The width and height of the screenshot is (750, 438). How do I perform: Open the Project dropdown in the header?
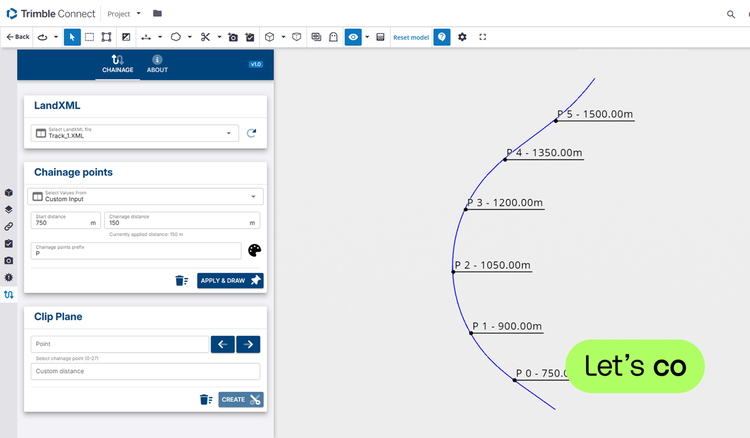(x=124, y=14)
